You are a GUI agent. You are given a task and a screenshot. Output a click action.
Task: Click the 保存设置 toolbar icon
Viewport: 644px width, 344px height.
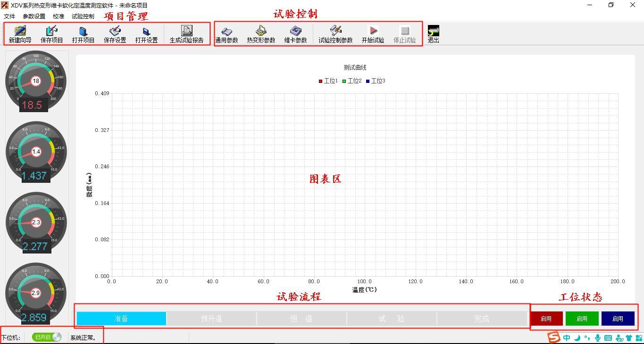click(115, 34)
